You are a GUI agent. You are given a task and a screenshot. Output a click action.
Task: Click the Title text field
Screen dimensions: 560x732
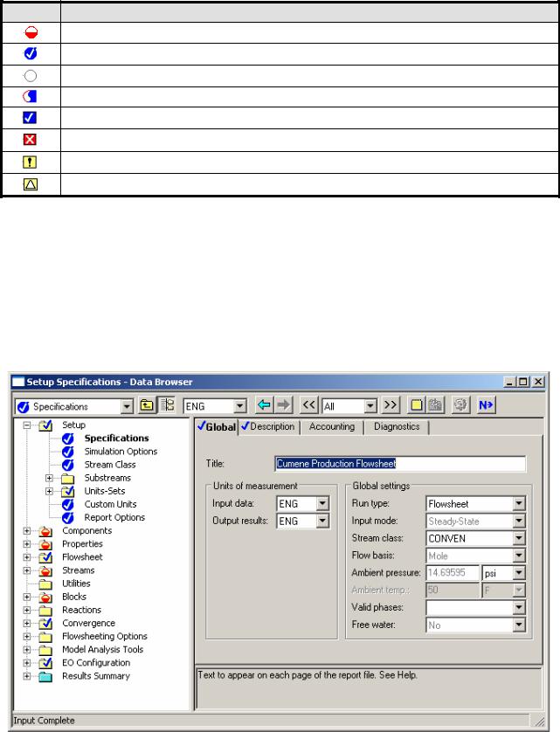[400, 464]
